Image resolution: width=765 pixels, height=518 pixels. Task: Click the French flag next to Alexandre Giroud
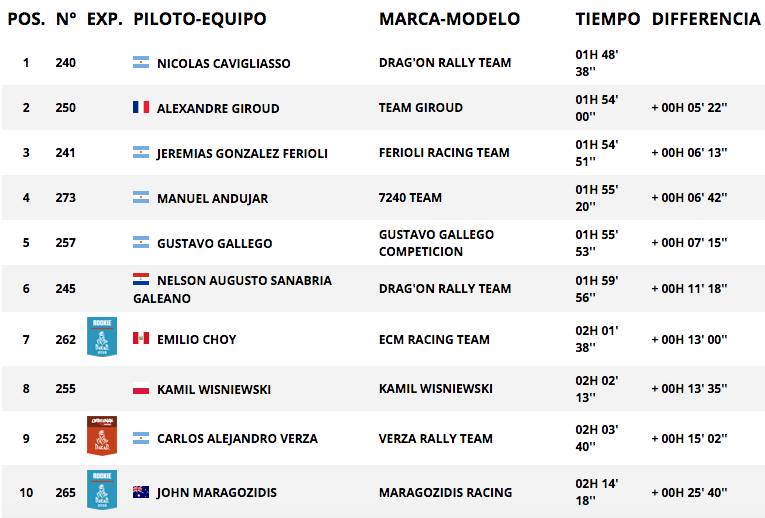pyautogui.click(x=141, y=107)
